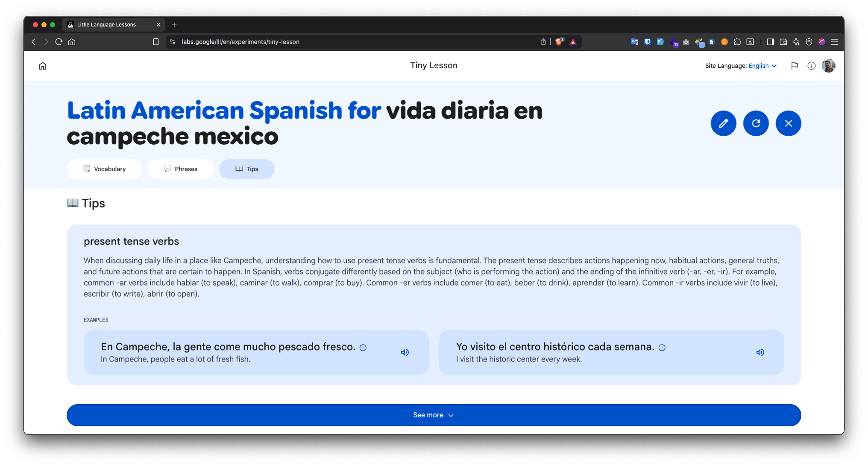This screenshot has height=466, width=868.
Task: Open the Site Language English dropdown
Action: point(762,66)
